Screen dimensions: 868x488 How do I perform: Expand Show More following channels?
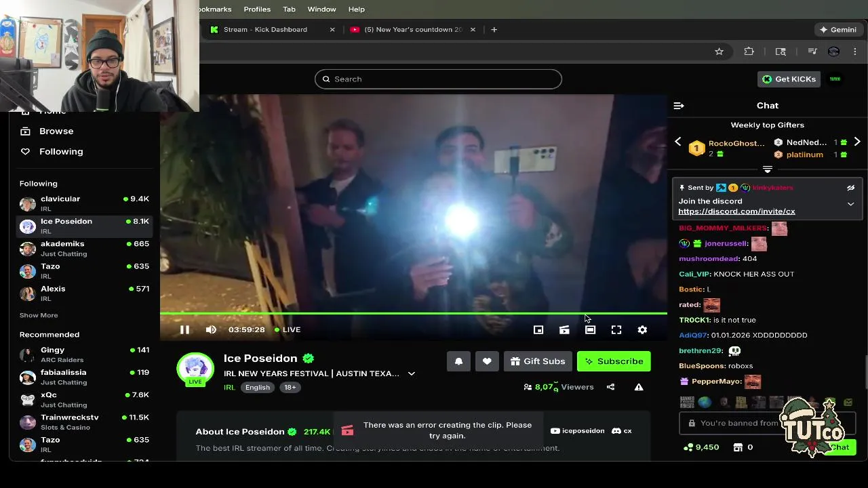point(39,315)
